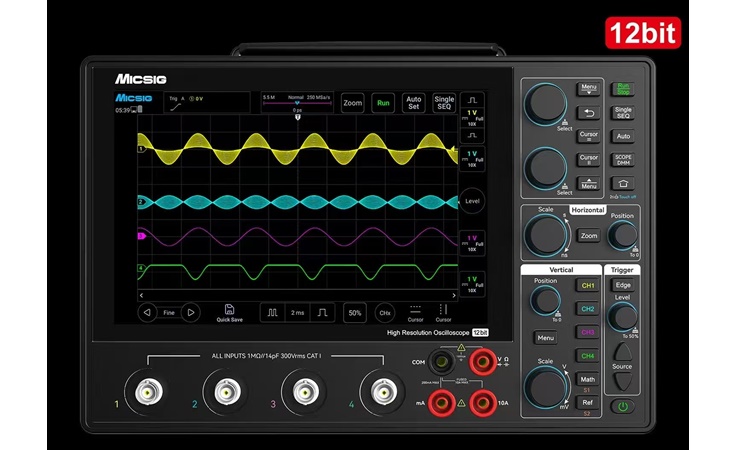Hit the Source up-arrow key
The image size is (735, 450).
[622, 351]
